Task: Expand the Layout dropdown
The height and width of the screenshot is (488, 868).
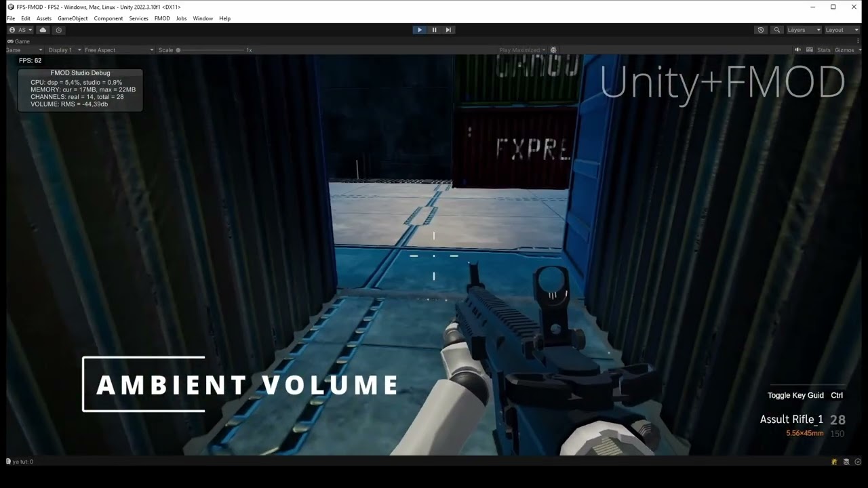Action: tap(842, 30)
